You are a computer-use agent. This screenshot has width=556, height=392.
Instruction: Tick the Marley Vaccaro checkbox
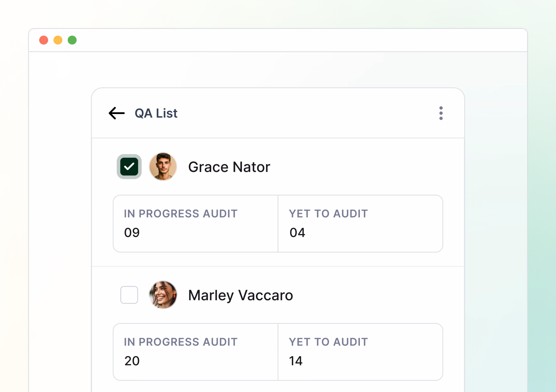[129, 295]
